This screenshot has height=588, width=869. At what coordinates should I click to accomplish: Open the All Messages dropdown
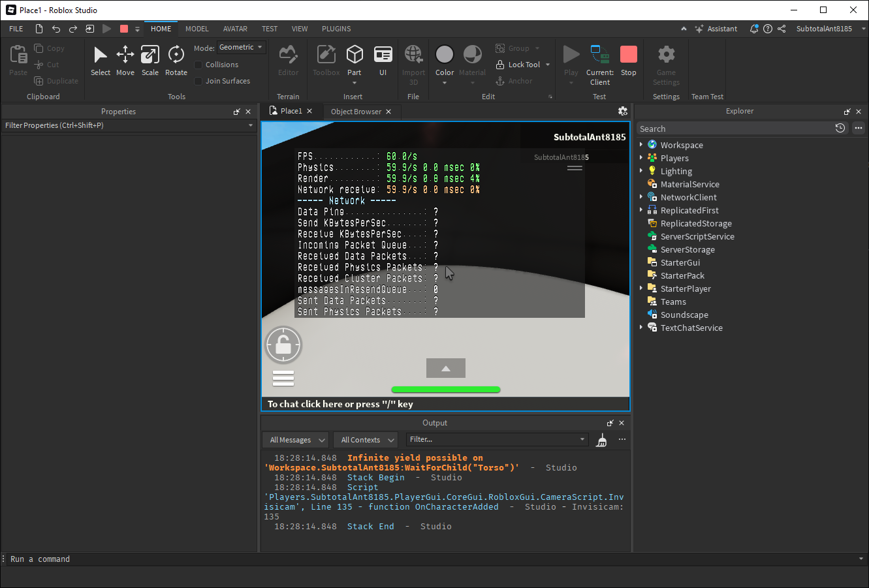pos(296,440)
